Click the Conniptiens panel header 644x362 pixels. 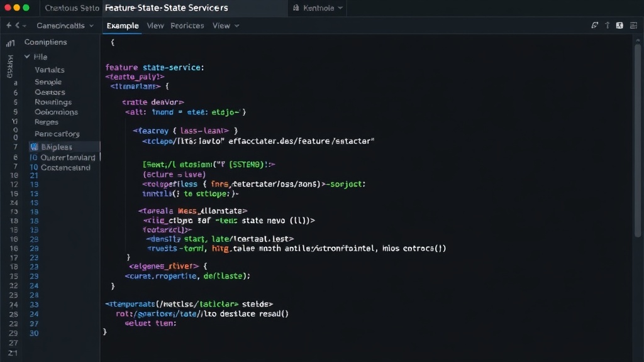(45, 42)
